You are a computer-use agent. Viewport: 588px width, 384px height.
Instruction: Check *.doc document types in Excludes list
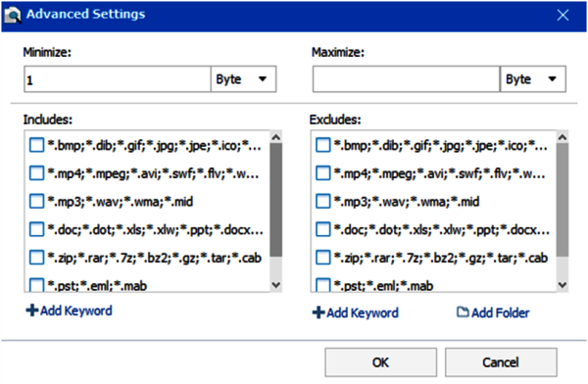(322, 229)
